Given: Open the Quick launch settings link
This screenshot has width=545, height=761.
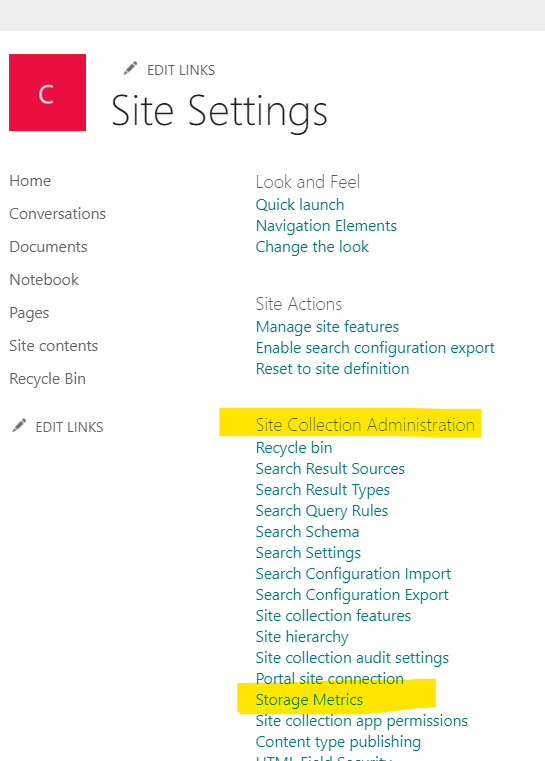Looking at the screenshot, I should point(300,205).
